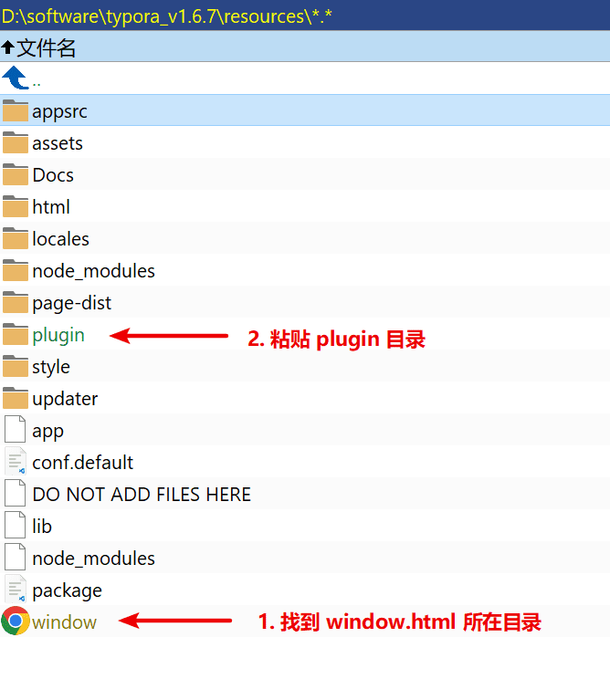
Task: Click the app file icon
Action: 16,429
